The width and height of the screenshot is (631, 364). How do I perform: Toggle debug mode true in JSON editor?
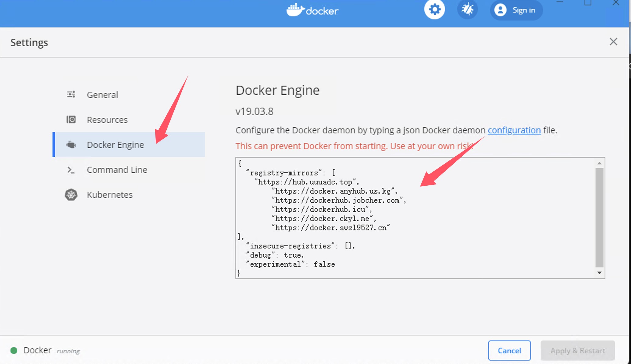pos(293,255)
